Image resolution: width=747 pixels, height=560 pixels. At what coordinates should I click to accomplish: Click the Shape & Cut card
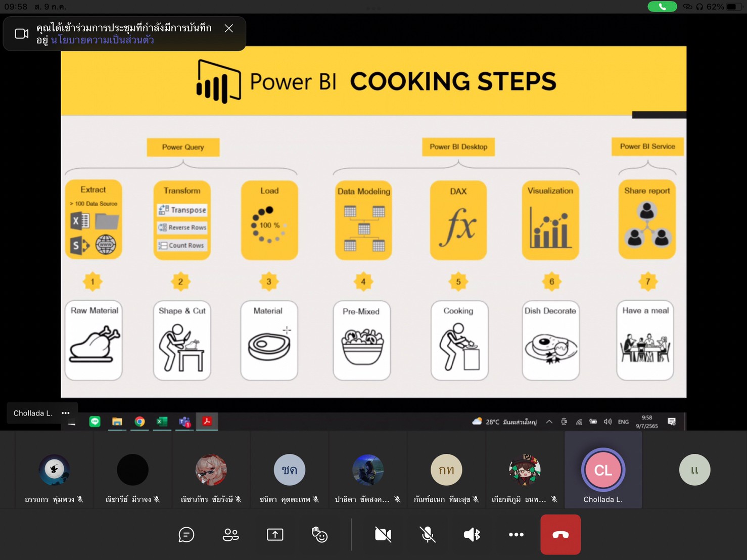point(182,340)
